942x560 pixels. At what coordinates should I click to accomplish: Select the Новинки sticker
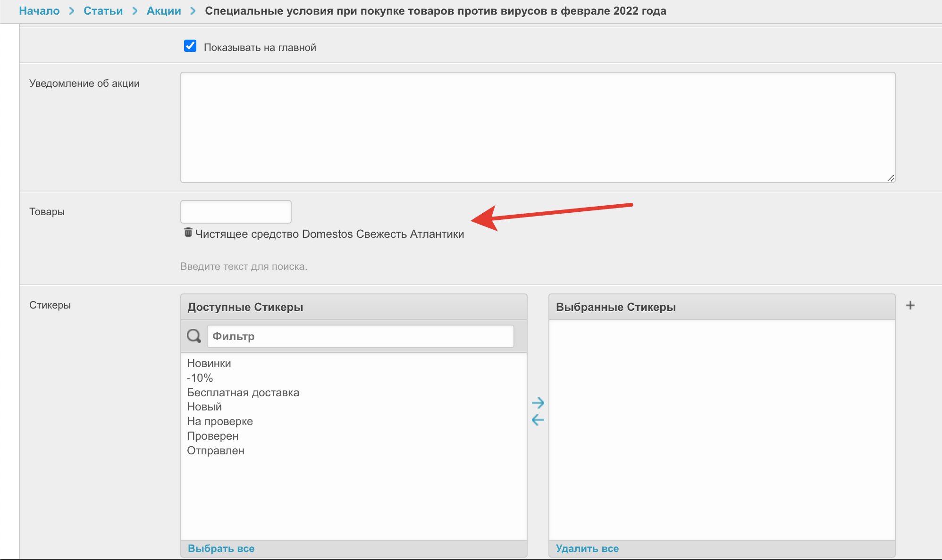[209, 363]
